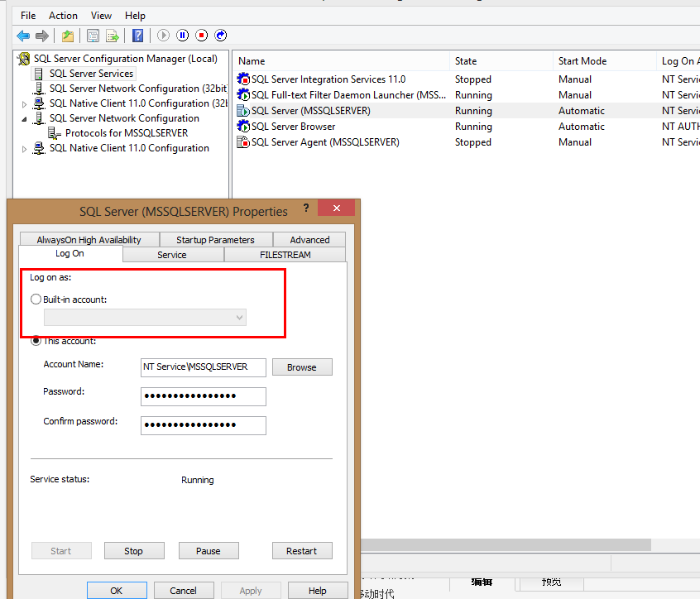The width and height of the screenshot is (700, 599).
Task: Click the Pause Service toolbar icon
Action: coord(182,36)
